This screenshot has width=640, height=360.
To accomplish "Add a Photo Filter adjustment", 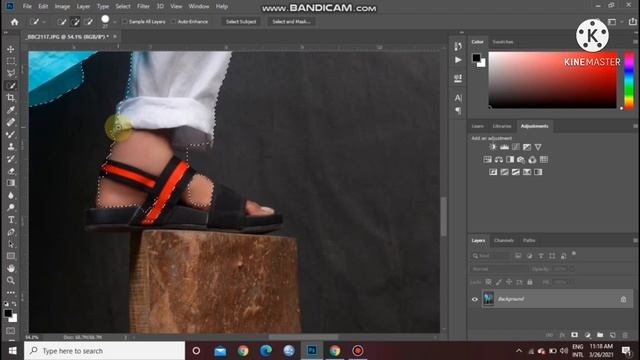I will tap(521, 160).
